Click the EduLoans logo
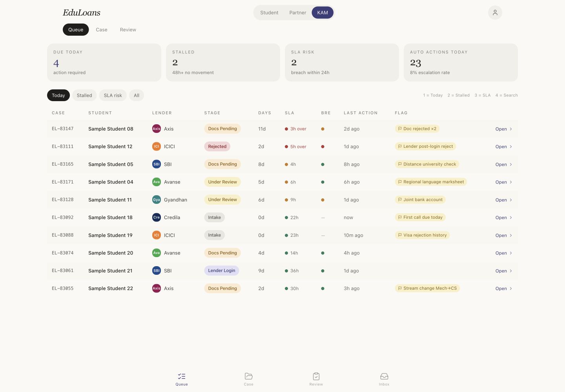The height and width of the screenshot is (392, 565). point(82,13)
